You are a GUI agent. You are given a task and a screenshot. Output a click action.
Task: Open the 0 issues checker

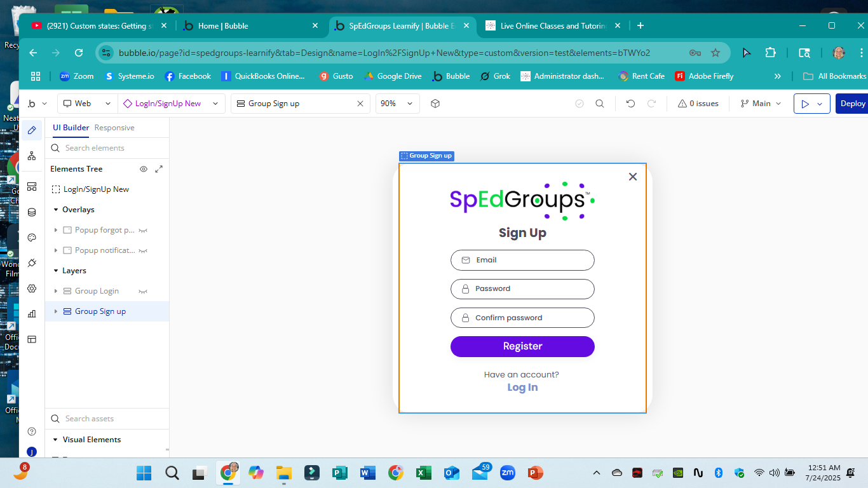(x=698, y=104)
